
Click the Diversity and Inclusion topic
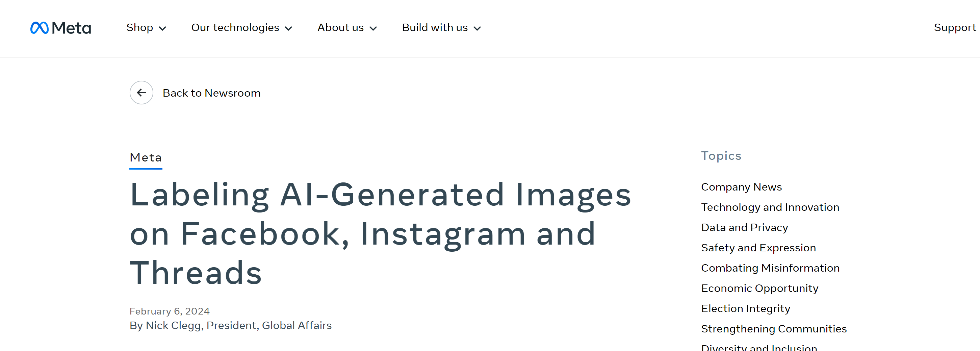click(758, 347)
